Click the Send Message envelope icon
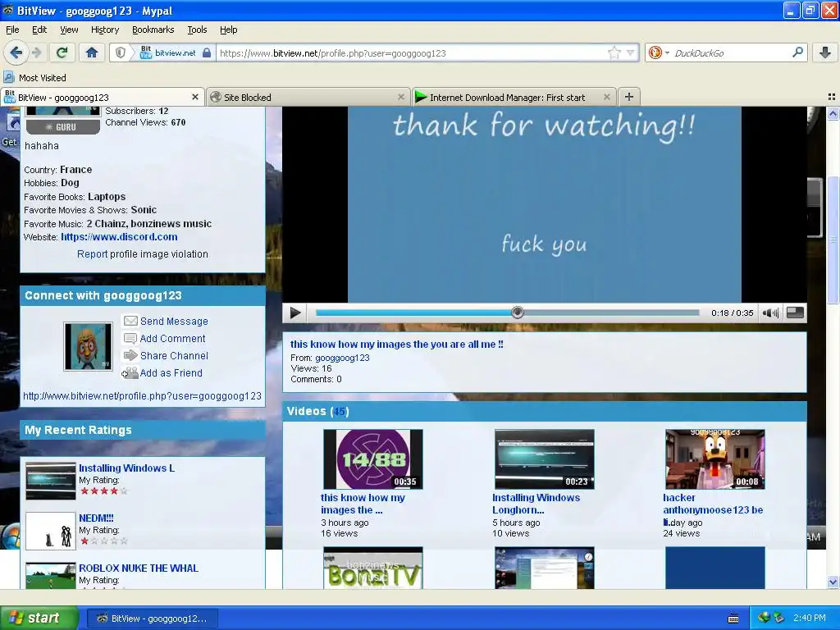This screenshot has width=840, height=630. point(130,321)
